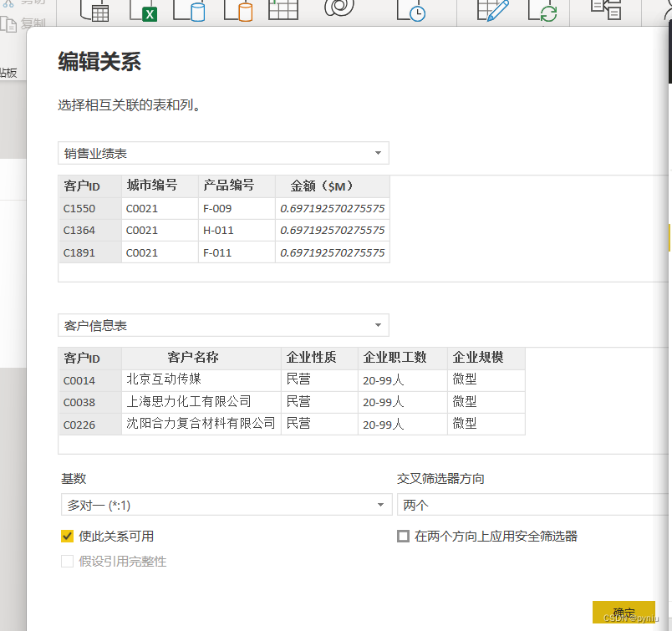Uncheck 使此关系可用
The height and width of the screenshot is (631, 672).
67,536
